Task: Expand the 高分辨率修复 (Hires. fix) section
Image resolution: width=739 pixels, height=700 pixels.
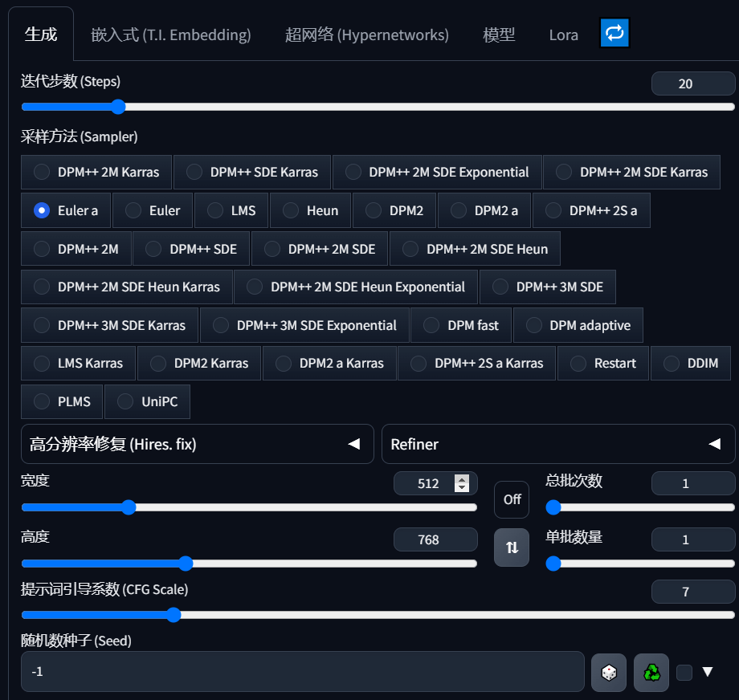Action: pos(112,444)
